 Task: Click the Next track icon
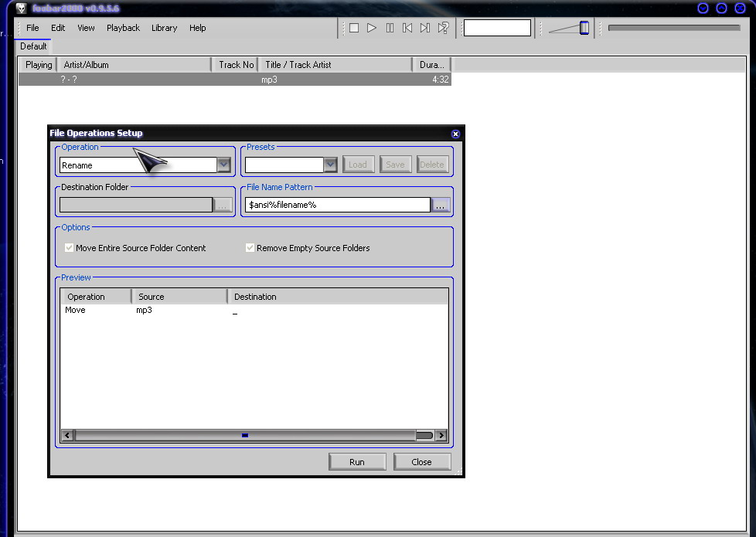(x=425, y=28)
